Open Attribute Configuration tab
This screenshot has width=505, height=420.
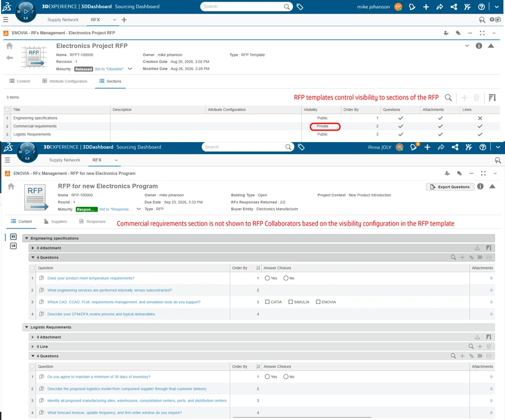click(x=65, y=81)
